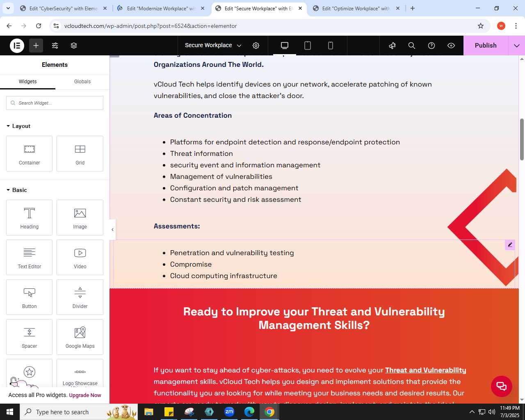Image resolution: width=525 pixels, height=420 pixels.
Task: Click the Publish button
Action: pos(486,46)
